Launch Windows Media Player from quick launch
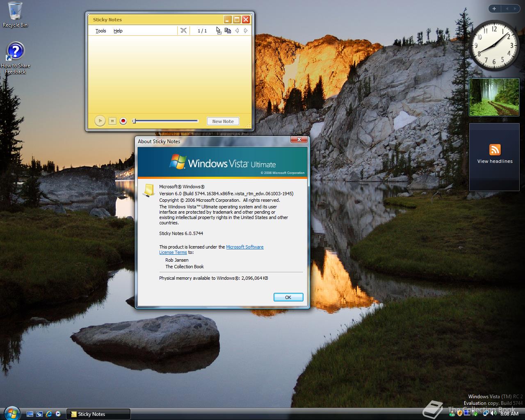Screen dimensions: 525x420 tap(58, 414)
